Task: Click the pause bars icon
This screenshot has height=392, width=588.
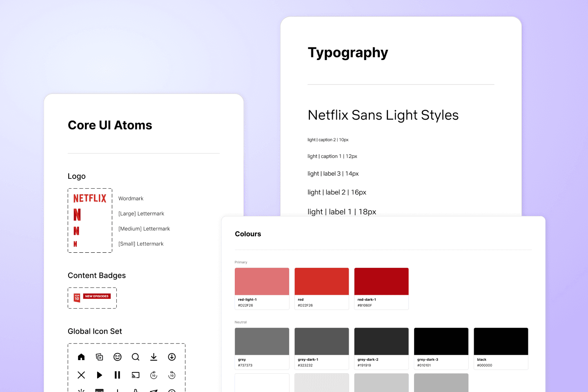Action: pyautogui.click(x=118, y=375)
